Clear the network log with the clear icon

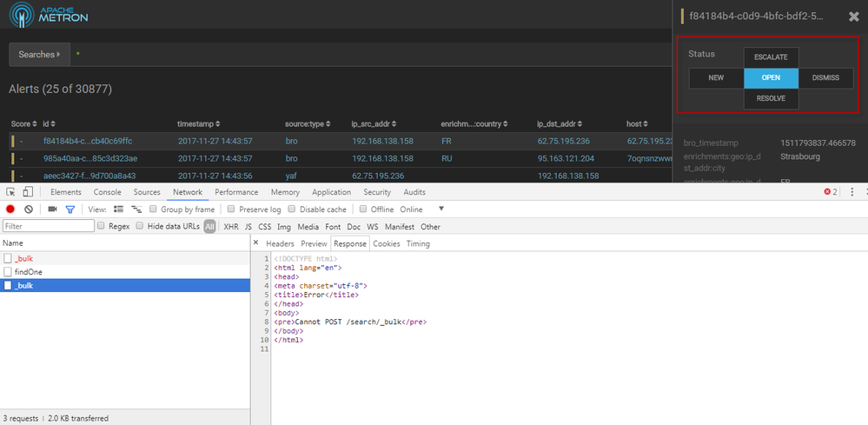click(x=29, y=209)
